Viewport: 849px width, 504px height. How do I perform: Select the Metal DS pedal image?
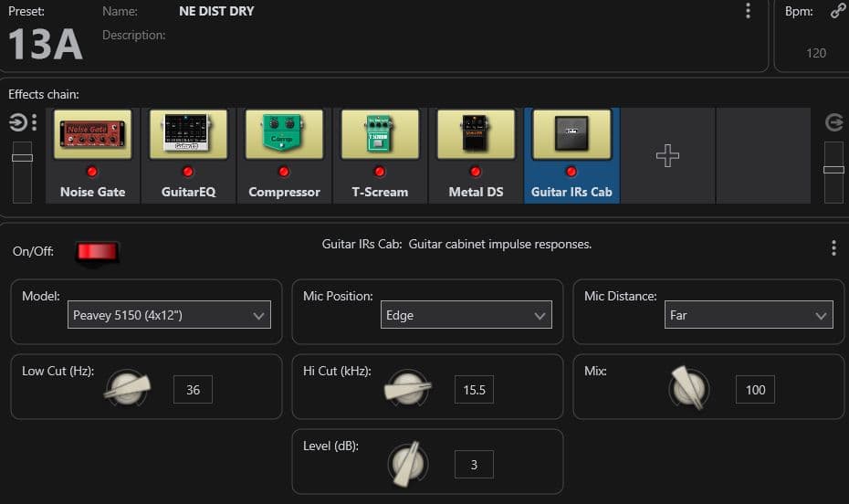(x=476, y=134)
